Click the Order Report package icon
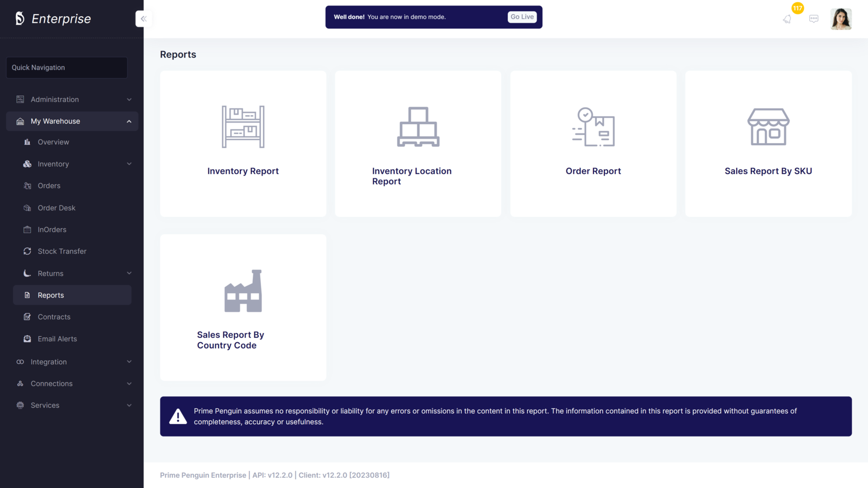This screenshot has width=868, height=488. tap(593, 127)
